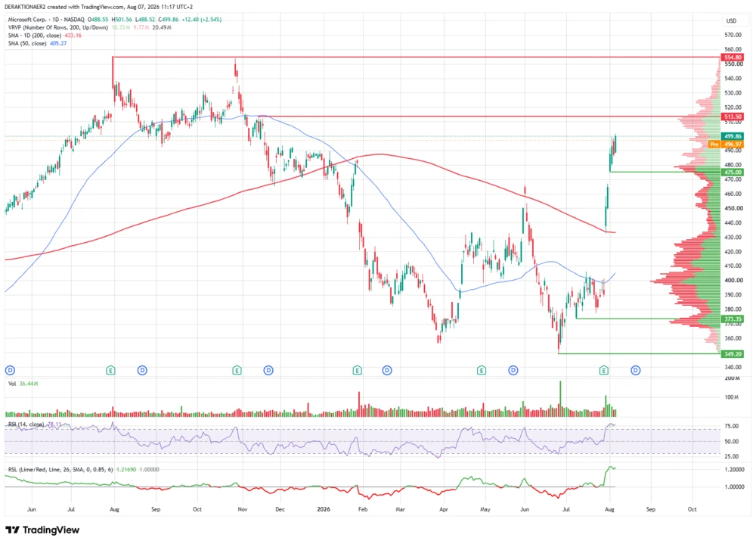Click the earnings E marker before November 2025
The height and width of the screenshot is (544, 756).
coord(237,370)
